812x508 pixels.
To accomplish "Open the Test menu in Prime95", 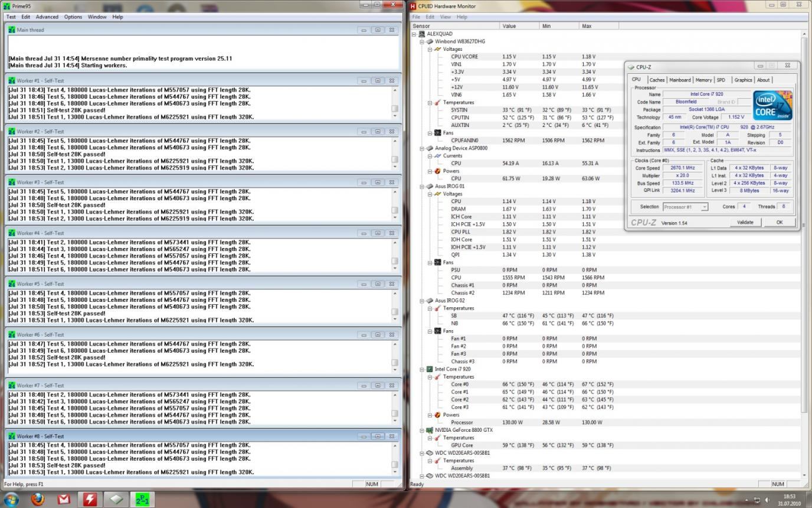I will 11,17.
